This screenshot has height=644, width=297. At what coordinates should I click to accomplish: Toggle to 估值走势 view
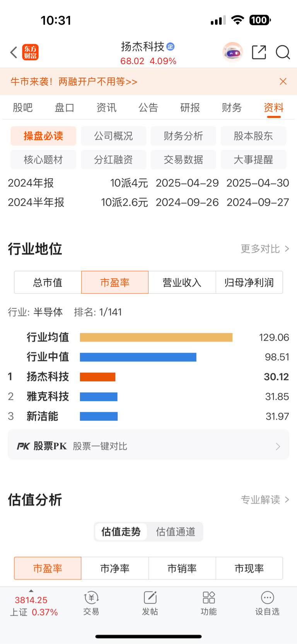point(121,532)
